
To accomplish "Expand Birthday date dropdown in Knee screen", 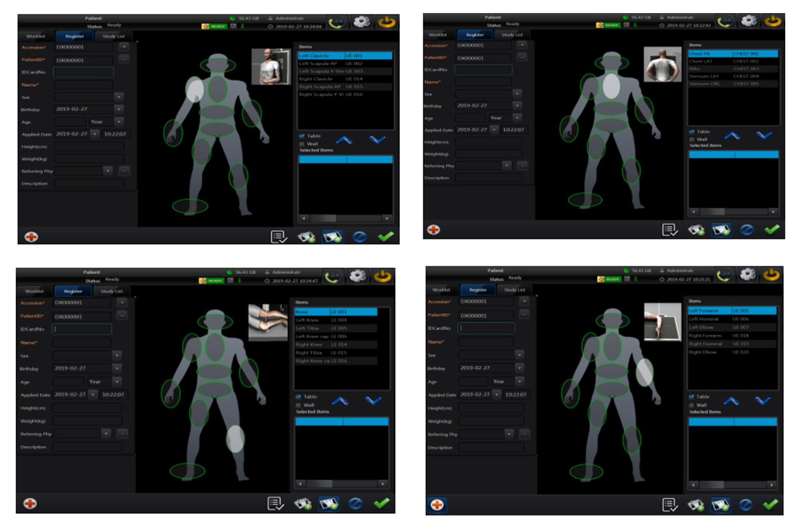I will tap(117, 368).
